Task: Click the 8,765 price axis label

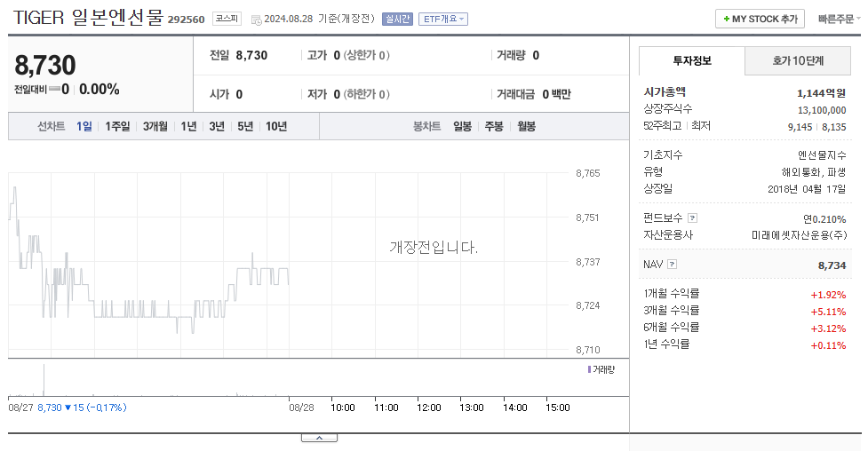Action: 588,173
